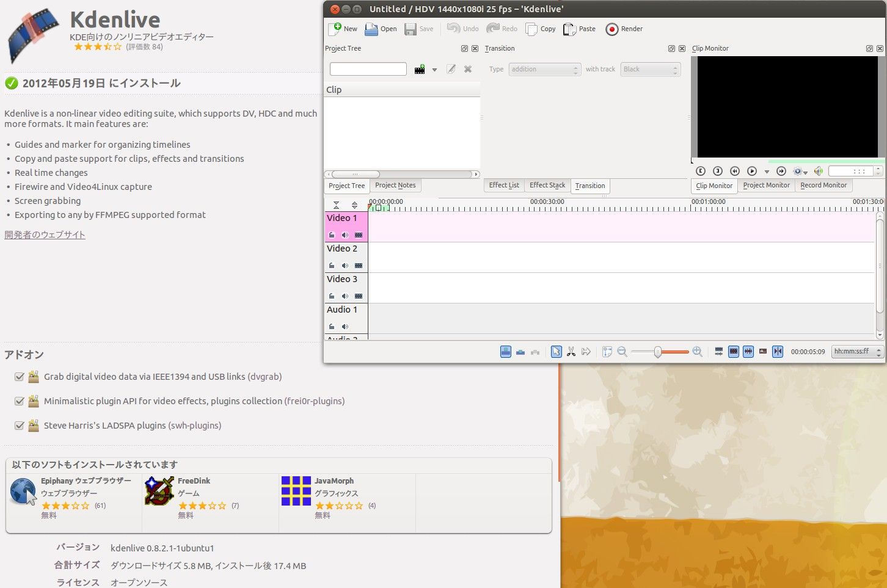887x588 pixels.
Task: Open the 'with track' Black dropdown
Action: coord(650,69)
